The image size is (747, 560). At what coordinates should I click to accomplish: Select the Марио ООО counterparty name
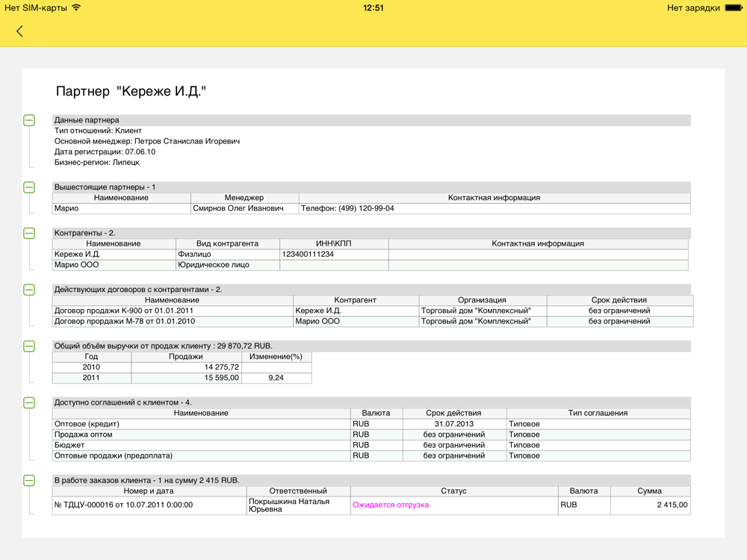coord(77,265)
